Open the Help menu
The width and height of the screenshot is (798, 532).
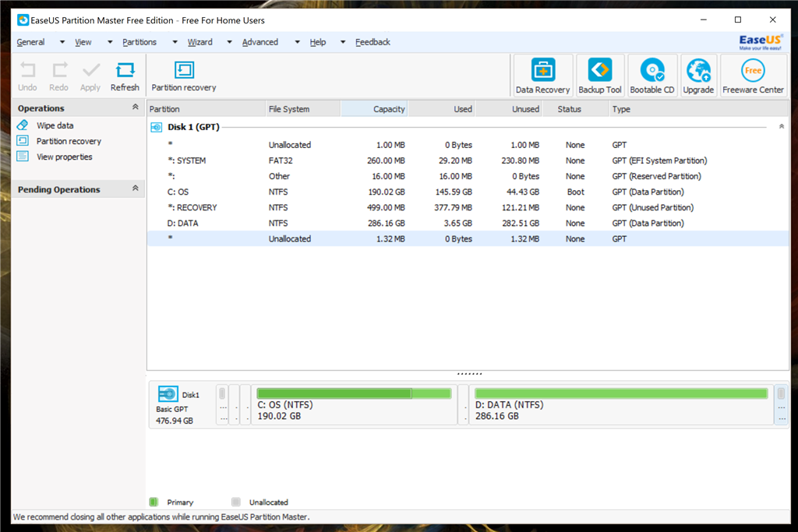[318, 42]
